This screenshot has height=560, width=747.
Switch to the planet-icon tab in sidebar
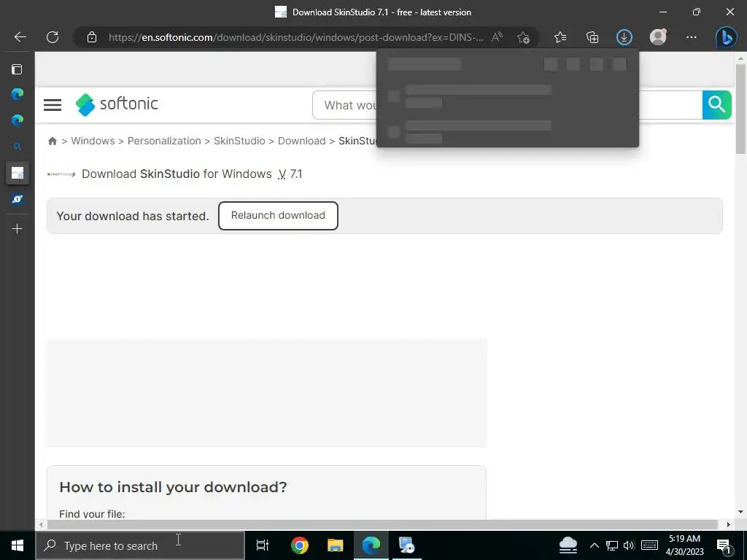tap(18, 199)
